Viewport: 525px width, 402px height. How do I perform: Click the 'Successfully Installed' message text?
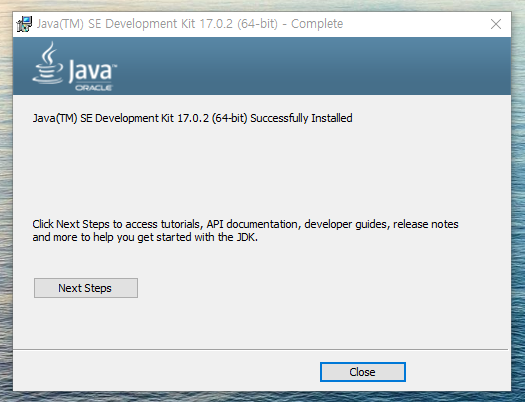point(192,118)
